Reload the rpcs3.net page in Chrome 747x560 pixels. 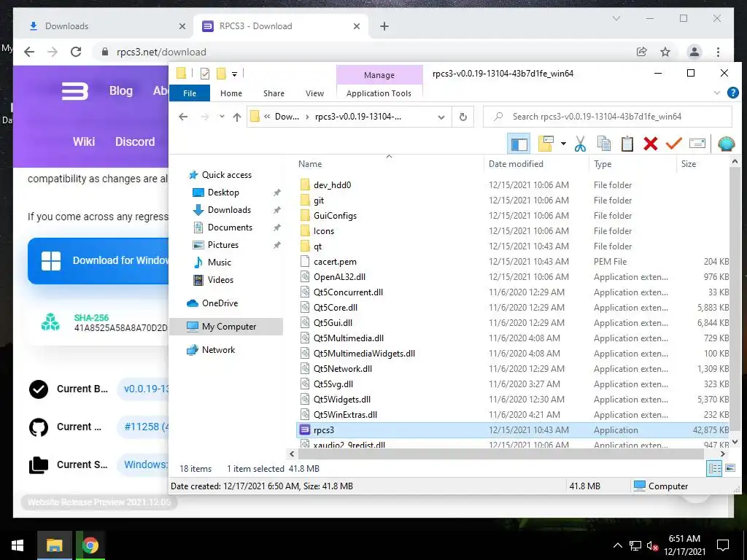click(76, 52)
